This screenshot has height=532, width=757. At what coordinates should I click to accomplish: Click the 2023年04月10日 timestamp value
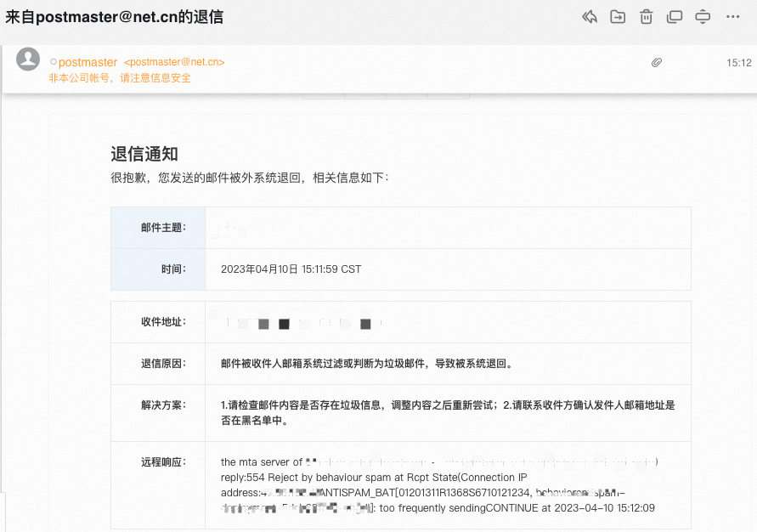pos(291,269)
